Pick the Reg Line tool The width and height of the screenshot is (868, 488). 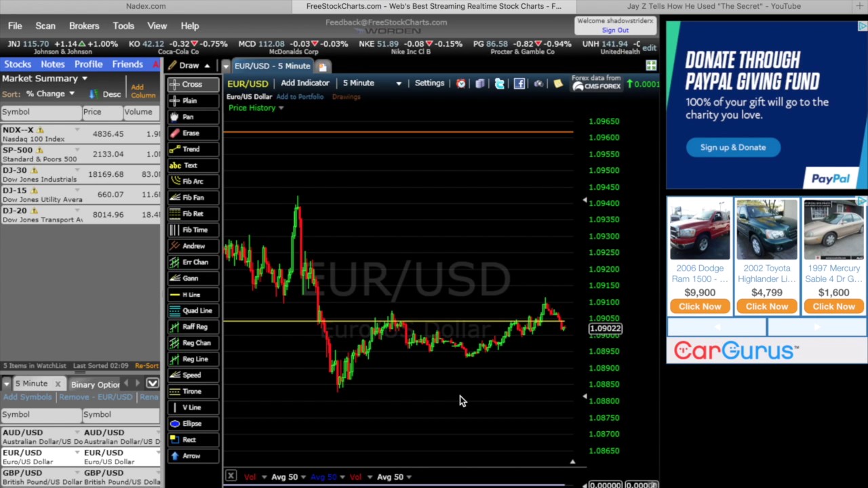tap(193, 359)
